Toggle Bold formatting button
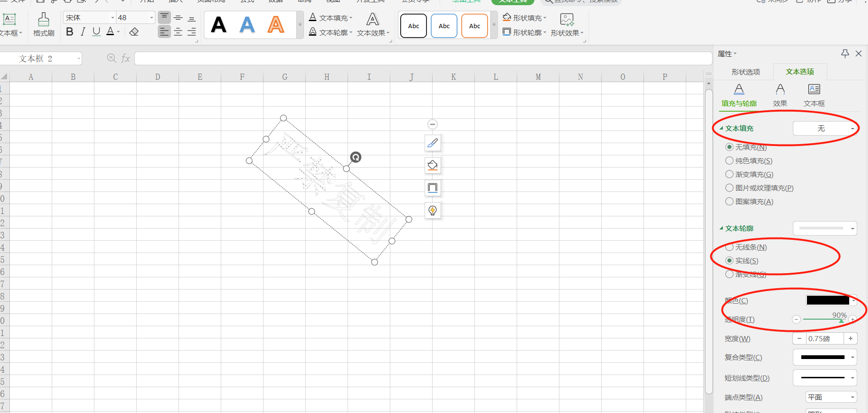Viewport: 868px width, 413px height. coord(70,32)
